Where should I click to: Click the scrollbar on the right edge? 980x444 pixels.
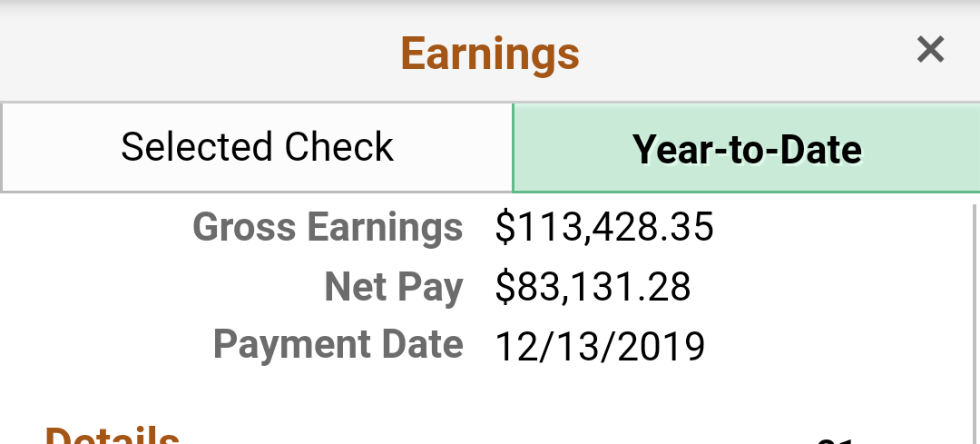(x=975, y=318)
